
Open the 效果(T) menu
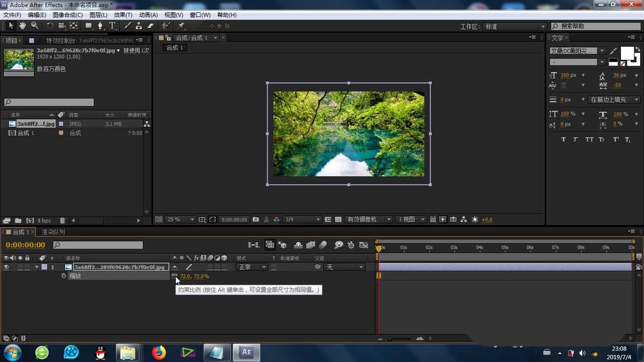point(122,15)
